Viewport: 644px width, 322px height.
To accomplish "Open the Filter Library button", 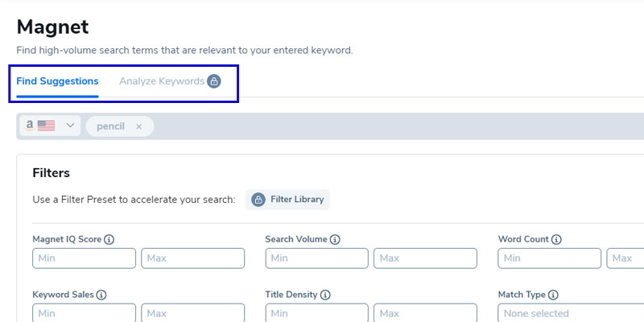I will coord(287,200).
